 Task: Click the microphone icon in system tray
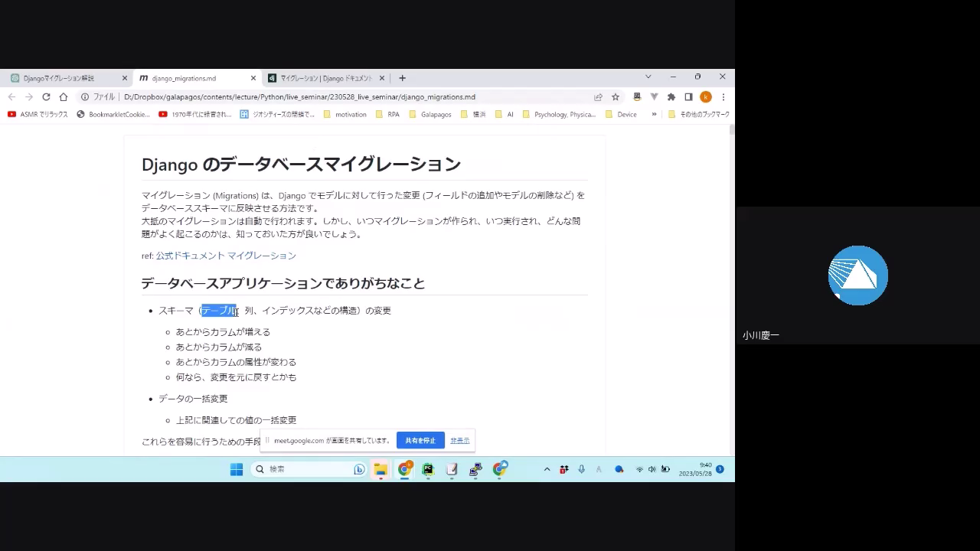pyautogui.click(x=582, y=469)
